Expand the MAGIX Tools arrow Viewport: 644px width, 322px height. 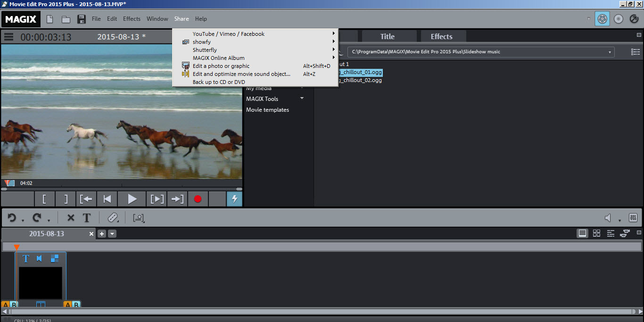(302, 98)
